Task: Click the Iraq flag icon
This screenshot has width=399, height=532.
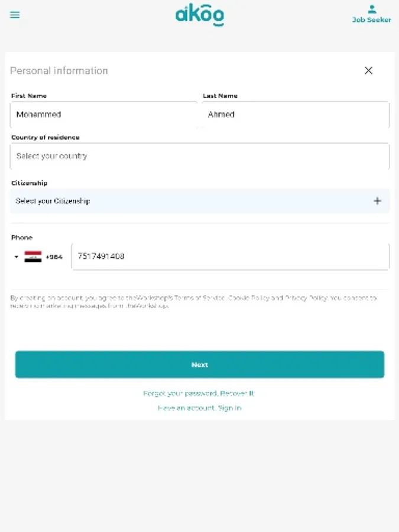Action: pyautogui.click(x=33, y=257)
